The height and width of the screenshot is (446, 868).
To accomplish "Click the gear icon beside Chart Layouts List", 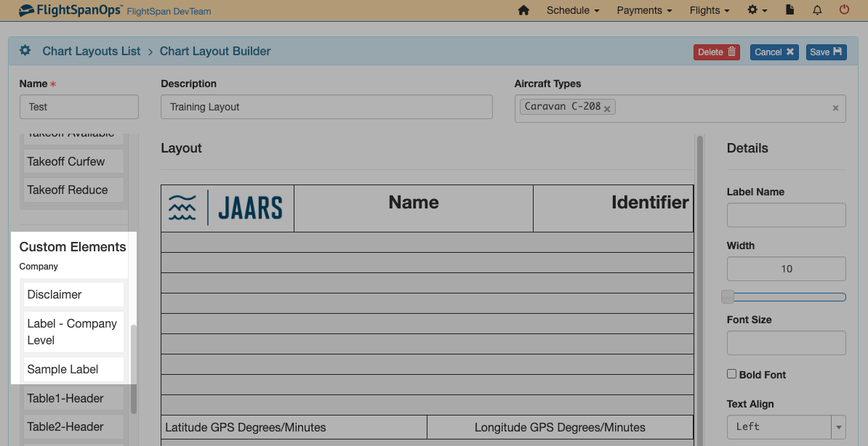I will coord(25,51).
